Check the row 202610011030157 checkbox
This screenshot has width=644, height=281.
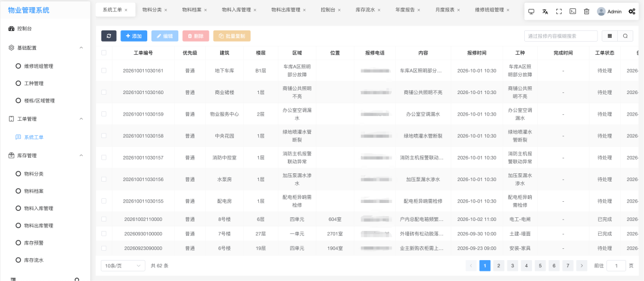click(104, 158)
